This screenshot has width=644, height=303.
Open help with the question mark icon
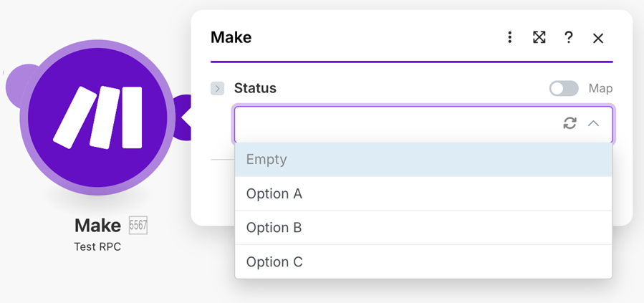click(569, 37)
